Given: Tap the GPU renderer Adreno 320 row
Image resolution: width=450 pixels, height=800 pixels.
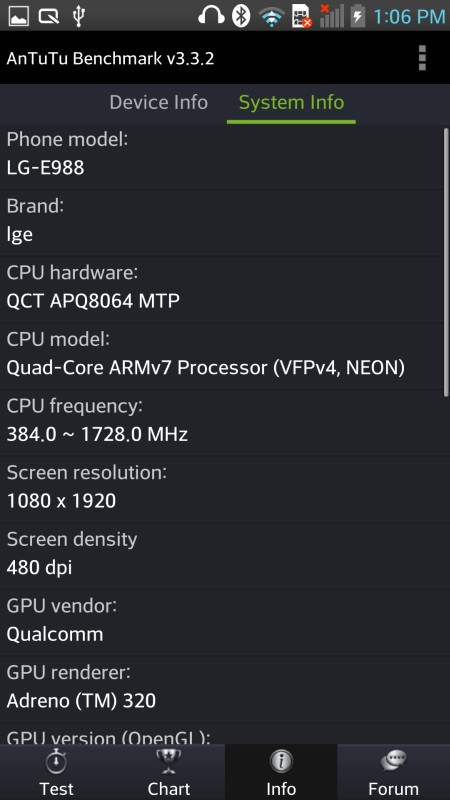Looking at the screenshot, I should 221,688.
